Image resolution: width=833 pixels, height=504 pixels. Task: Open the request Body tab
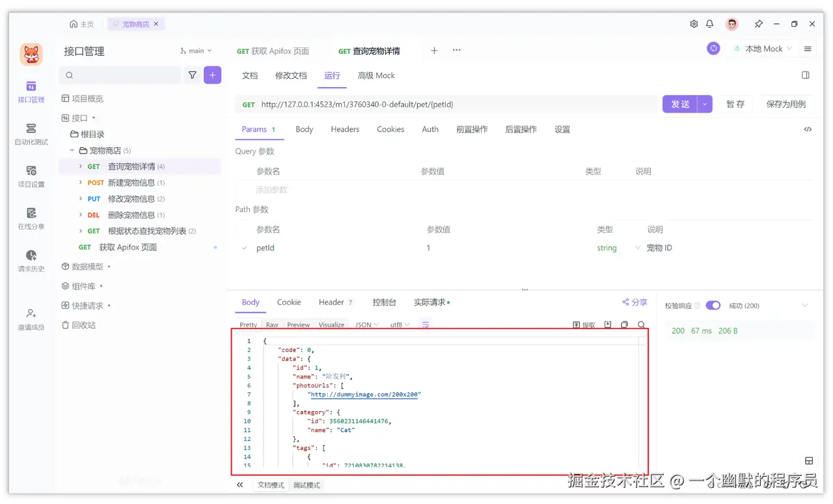pyautogui.click(x=304, y=129)
